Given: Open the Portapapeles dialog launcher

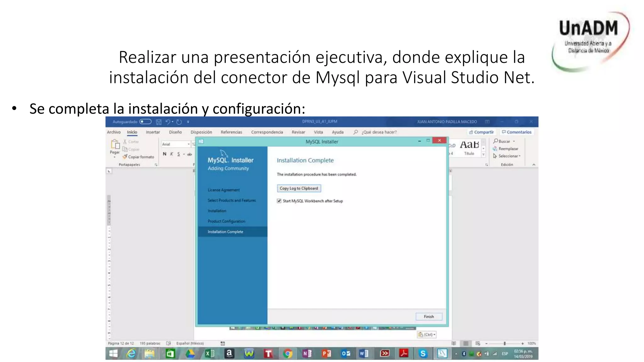Looking at the screenshot, I should pyautogui.click(x=156, y=165).
